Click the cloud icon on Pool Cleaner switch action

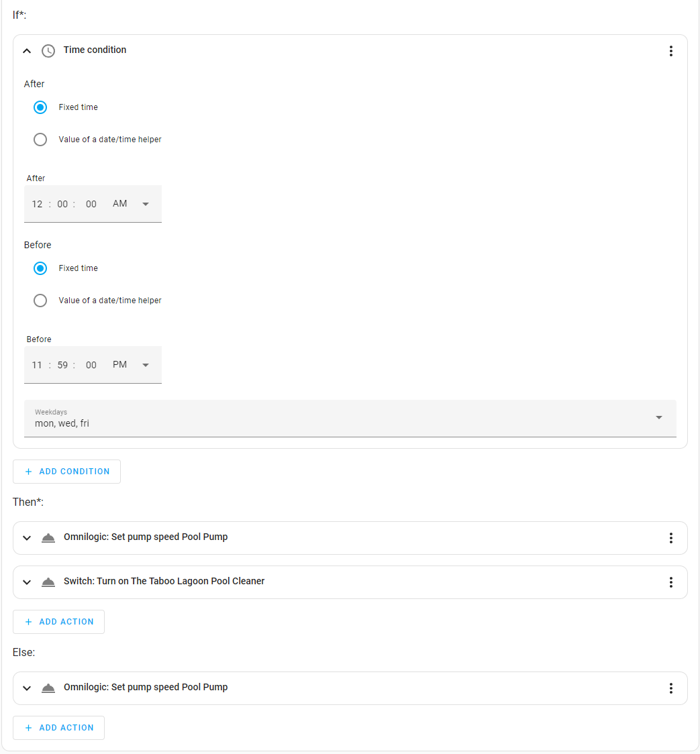click(x=48, y=582)
